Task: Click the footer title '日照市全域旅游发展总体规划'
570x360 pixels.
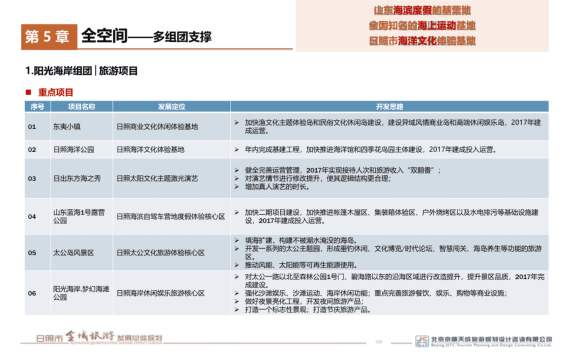Action: [99, 337]
